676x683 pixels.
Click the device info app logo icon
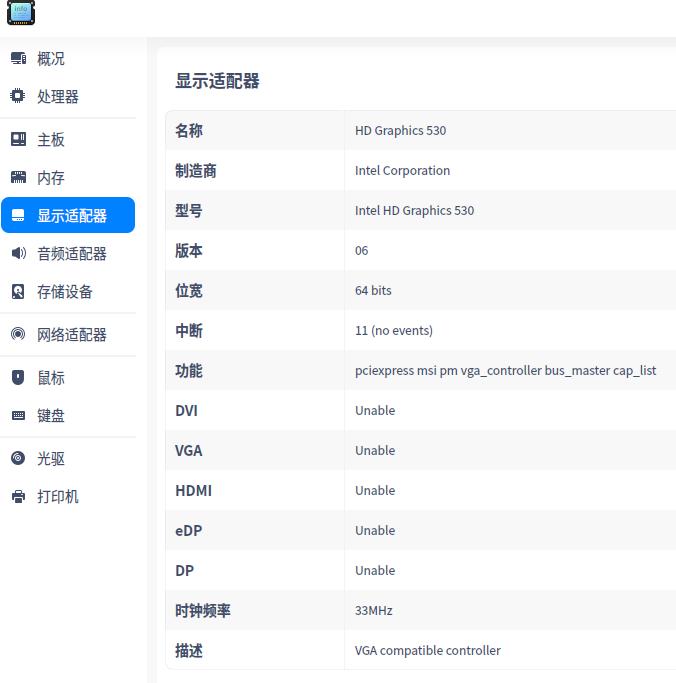[x=20, y=13]
